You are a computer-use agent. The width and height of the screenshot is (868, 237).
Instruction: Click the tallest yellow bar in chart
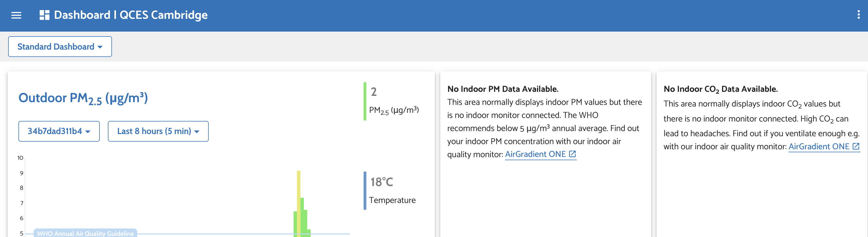pyautogui.click(x=299, y=203)
